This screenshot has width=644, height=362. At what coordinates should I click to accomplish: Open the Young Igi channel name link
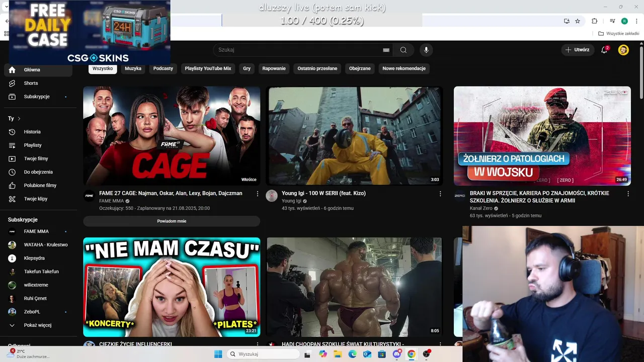[x=291, y=201]
